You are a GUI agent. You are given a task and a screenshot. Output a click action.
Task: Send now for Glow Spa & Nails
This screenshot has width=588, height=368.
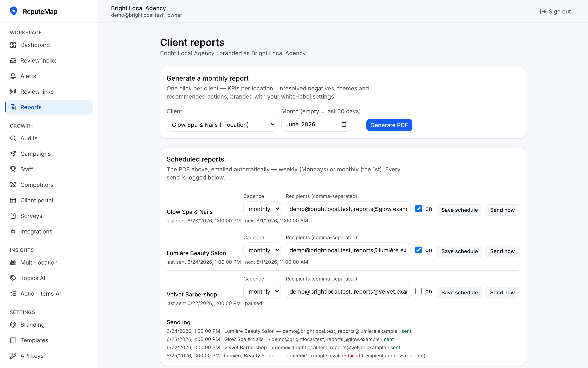click(502, 210)
